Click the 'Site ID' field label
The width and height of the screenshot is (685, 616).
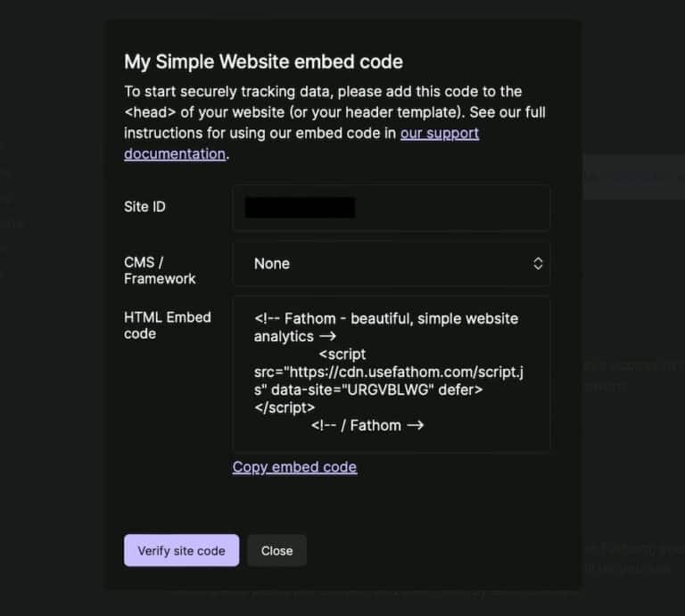[144, 207]
